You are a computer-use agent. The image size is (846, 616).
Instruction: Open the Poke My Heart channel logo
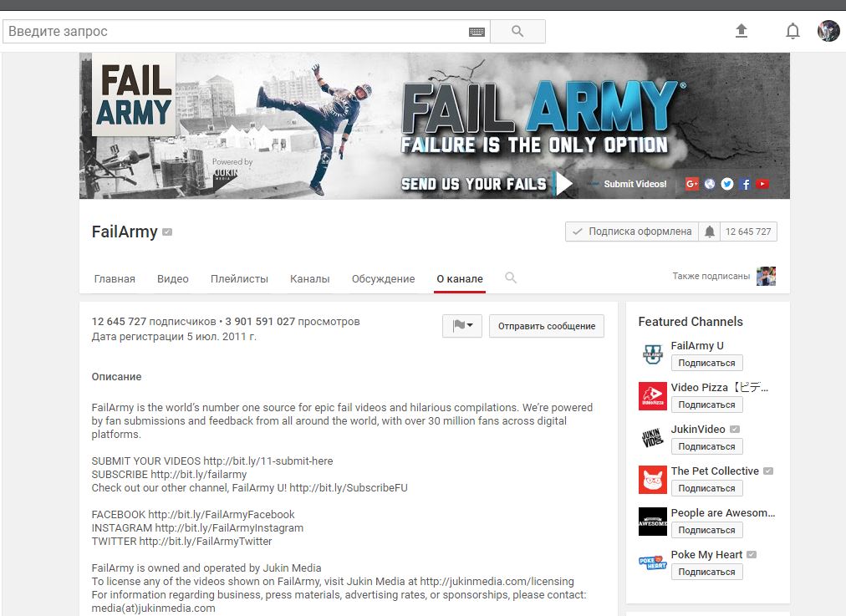click(652, 563)
